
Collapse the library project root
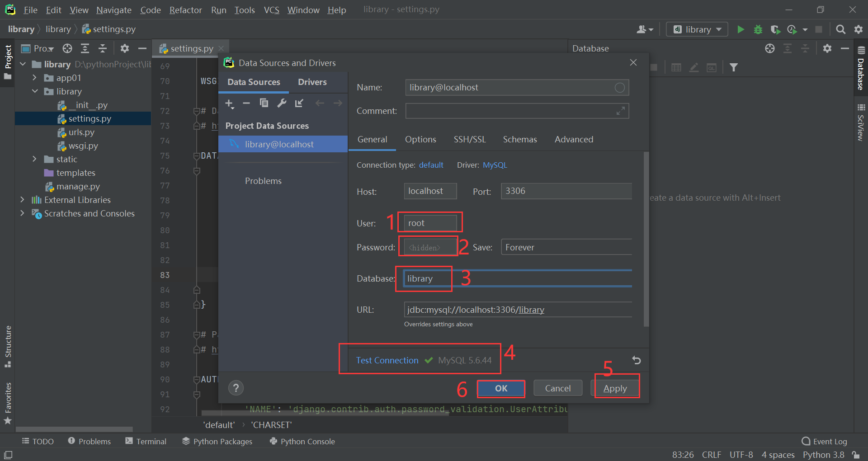click(23, 64)
